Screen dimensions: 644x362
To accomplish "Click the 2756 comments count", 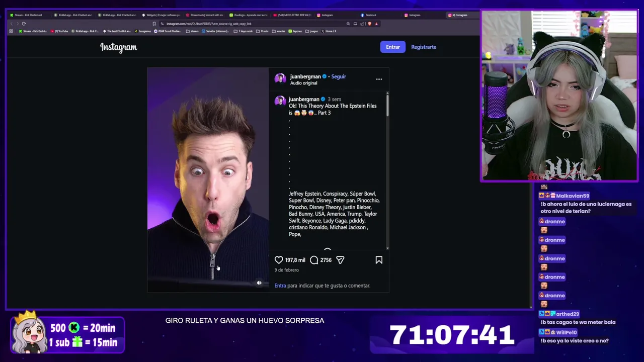I will (x=326, y=260).
